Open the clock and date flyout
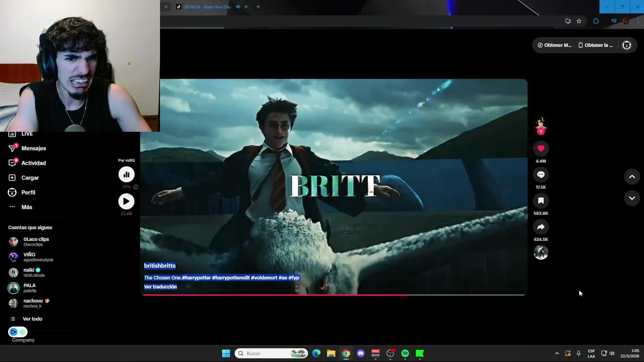This screenshot has height=362, width=644. click(630, 353)
